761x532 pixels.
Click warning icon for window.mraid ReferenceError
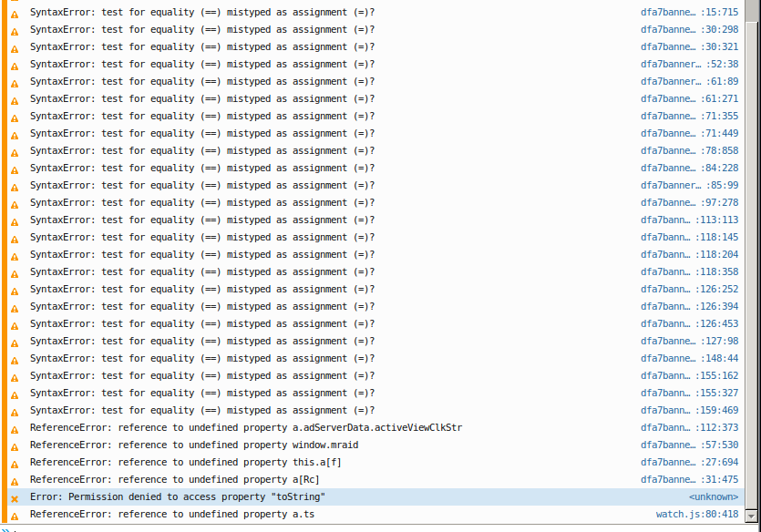15,446
